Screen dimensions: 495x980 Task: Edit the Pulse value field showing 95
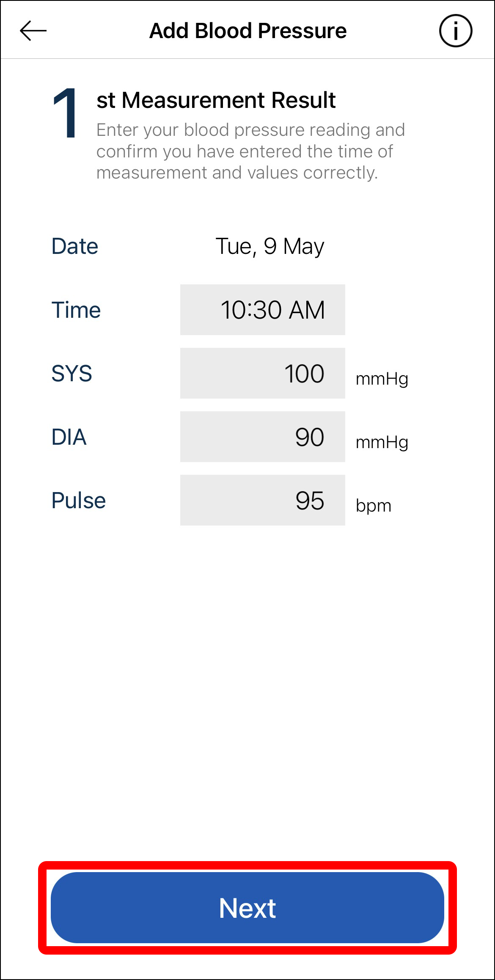click(263, 500)
